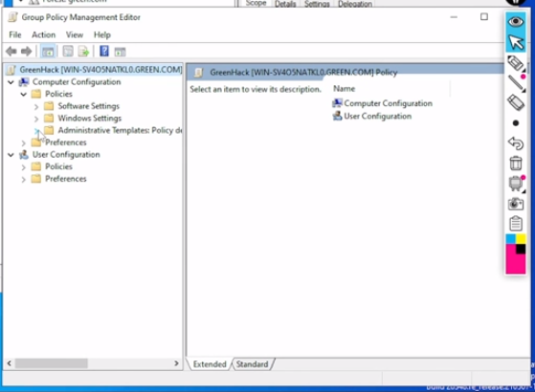Open the View menu
The width and height of the screenshot is (535, 392).
pos(75,34)
